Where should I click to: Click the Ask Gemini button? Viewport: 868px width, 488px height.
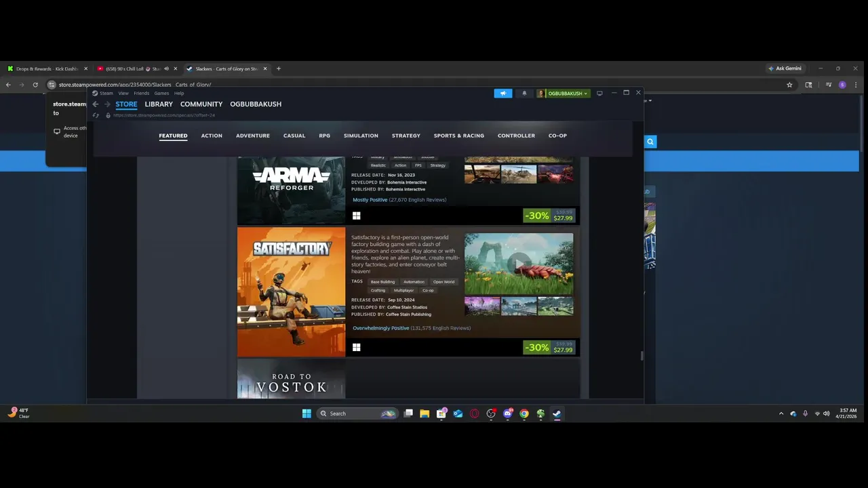785,68
